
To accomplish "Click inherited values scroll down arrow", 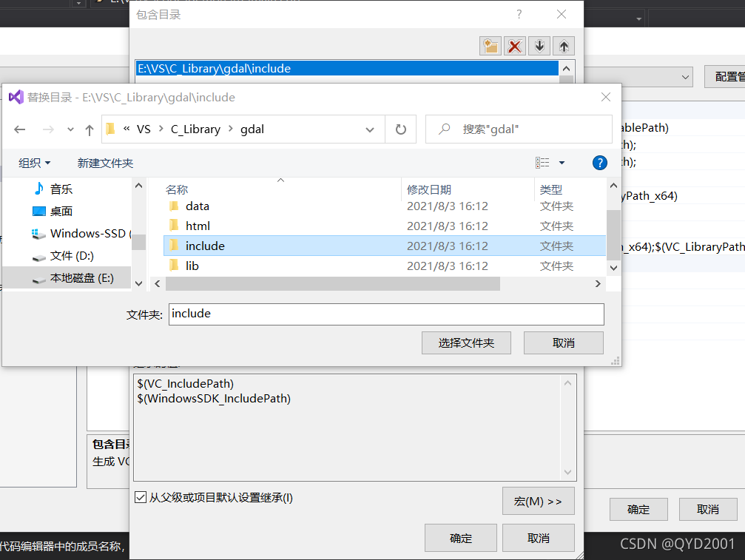I will click(567, 472).
